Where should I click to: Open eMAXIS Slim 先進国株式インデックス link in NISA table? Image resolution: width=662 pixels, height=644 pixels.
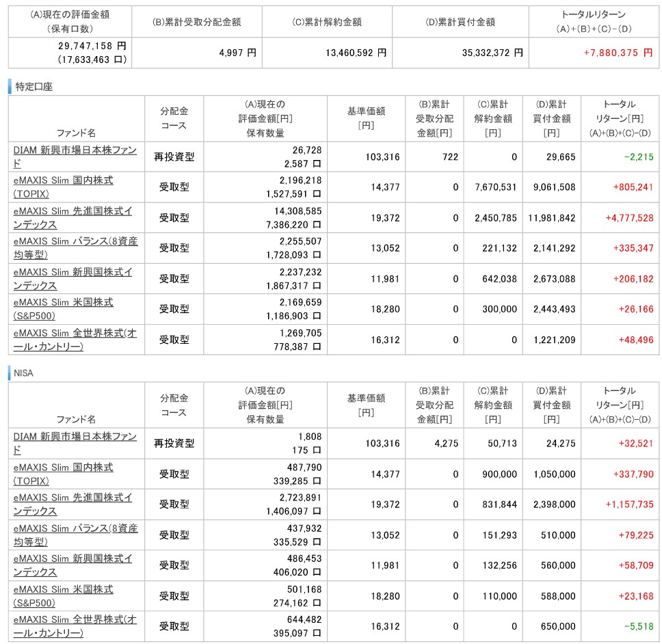click(x=72, y=505)
